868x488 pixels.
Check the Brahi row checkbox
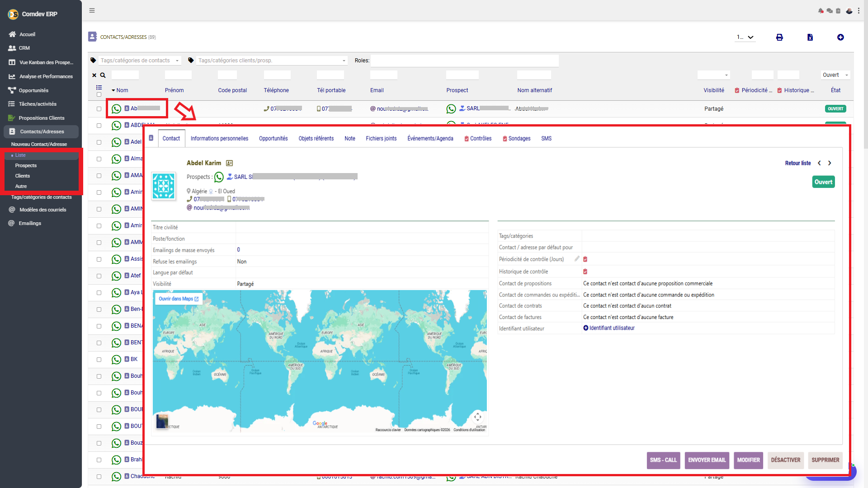pyautogui.click(x=99, y=460)
